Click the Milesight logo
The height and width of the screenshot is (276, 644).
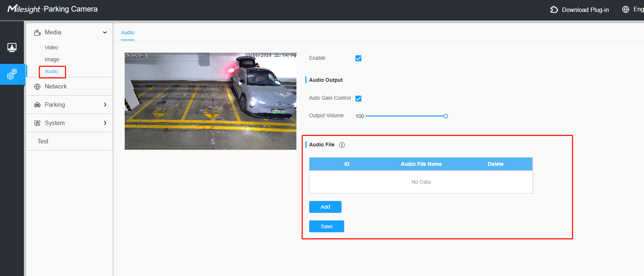click(x=24, y=9)
